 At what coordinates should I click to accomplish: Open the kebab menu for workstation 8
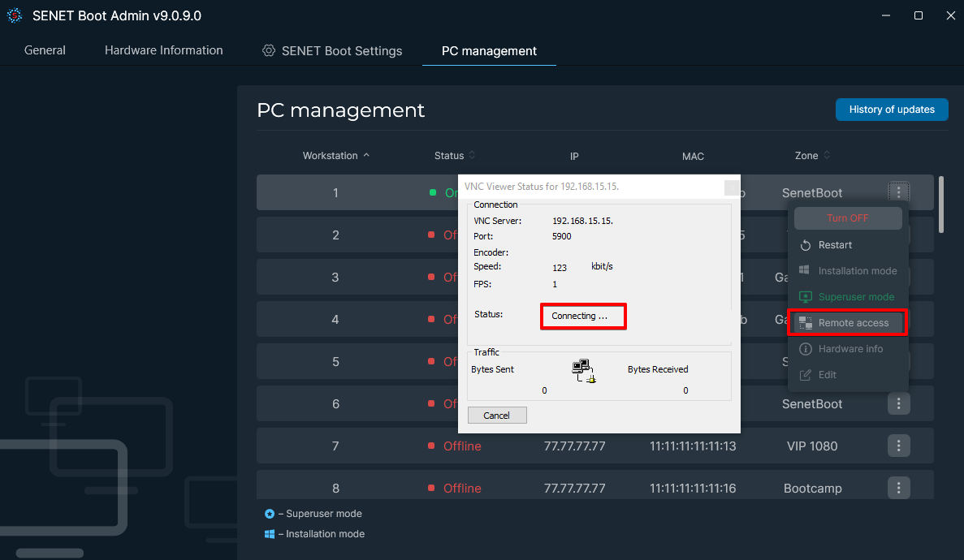pyautogui.click(x=898, y=488)
